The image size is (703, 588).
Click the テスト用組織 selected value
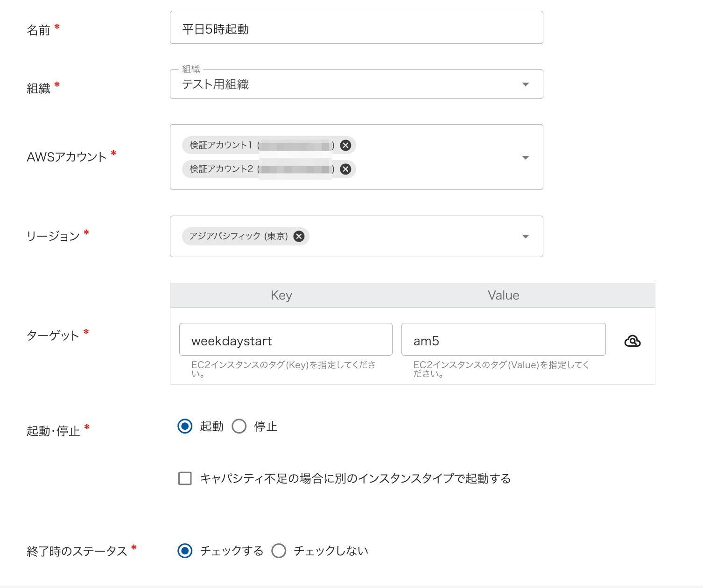[216, 84]
